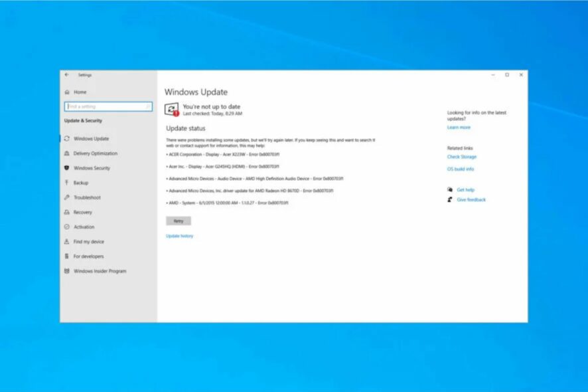The image size is (588, 392).
Task: Maximize the Settings window
Action: click(x=507, y=74)
